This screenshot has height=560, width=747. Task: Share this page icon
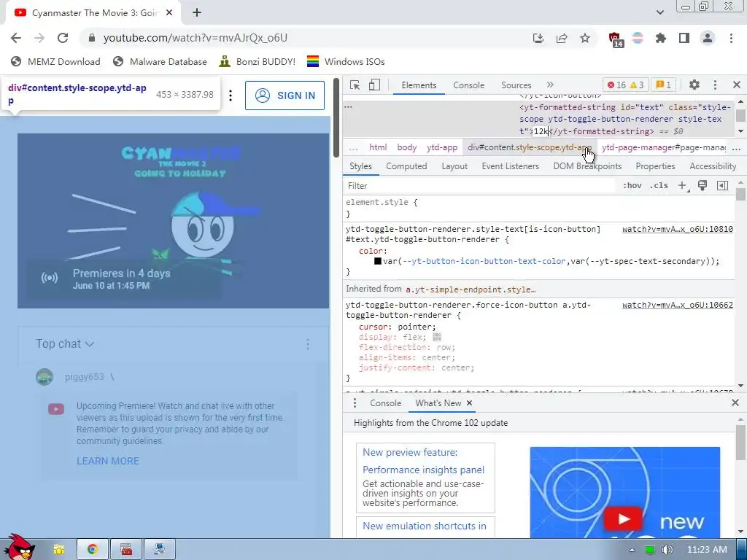[x=562, y=38]
